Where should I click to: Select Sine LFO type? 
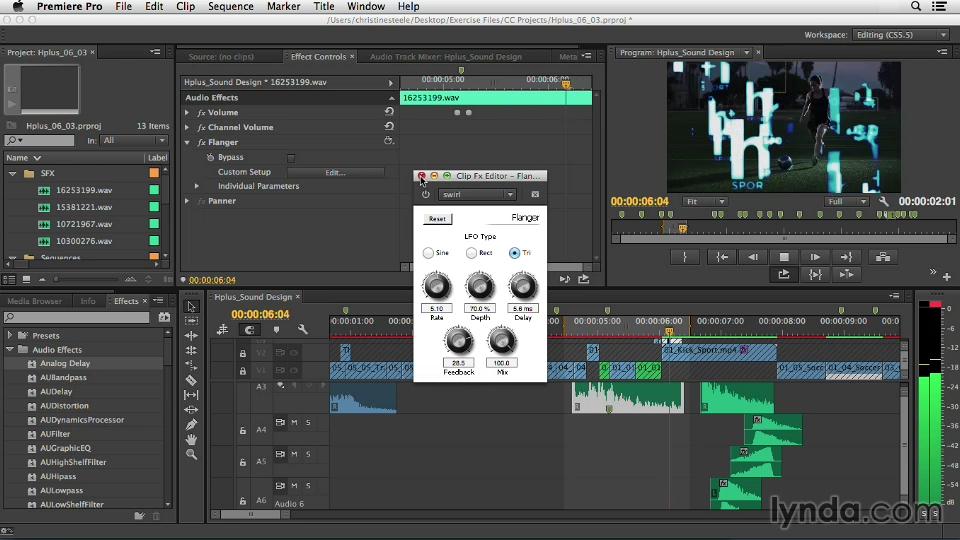tap(428, 253)
